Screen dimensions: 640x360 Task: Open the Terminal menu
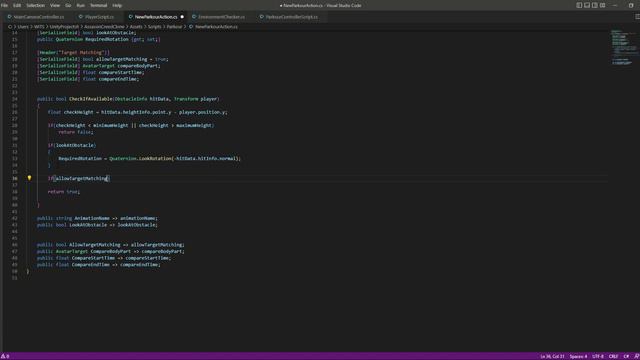98,5
